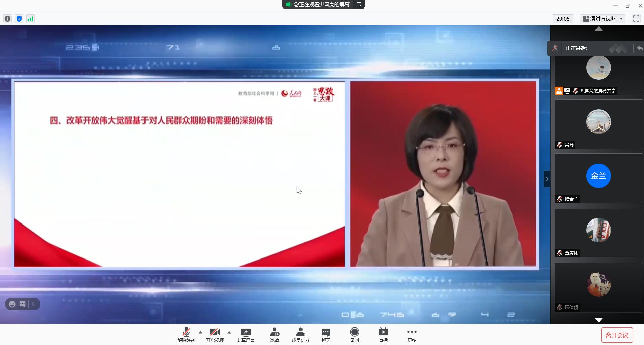
Task: Click the 您正在观看洪国亮的屏幕 banner text
Action: [322, 4]
